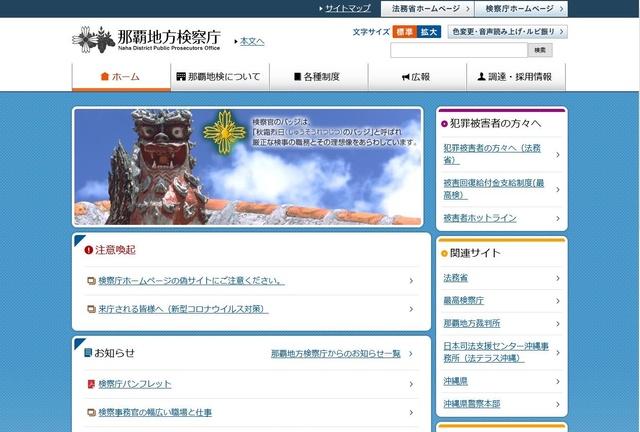Open 犯罪被害者の方々へ(法務省) link
Screen dimensions: 640x432
[x=492, y=154]
